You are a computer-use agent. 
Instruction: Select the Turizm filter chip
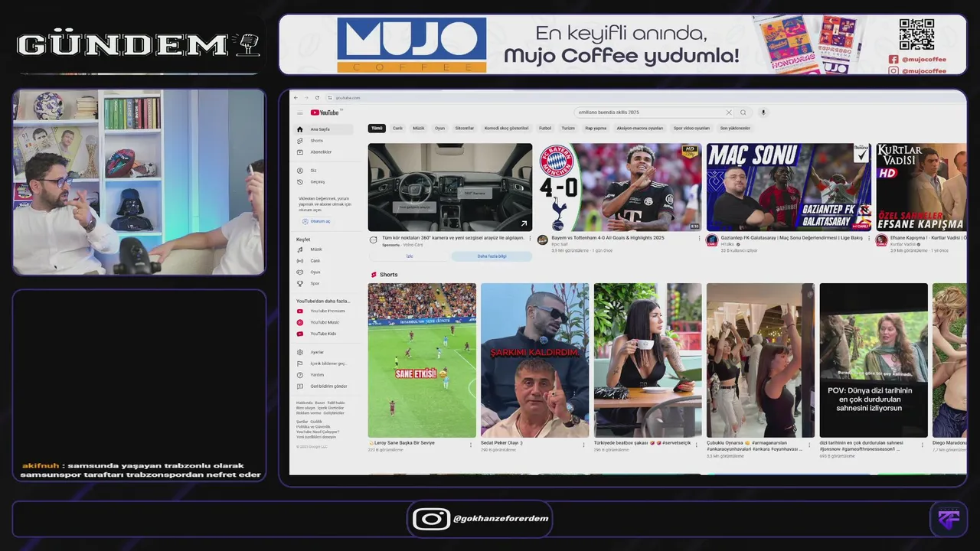coord(568,129)
